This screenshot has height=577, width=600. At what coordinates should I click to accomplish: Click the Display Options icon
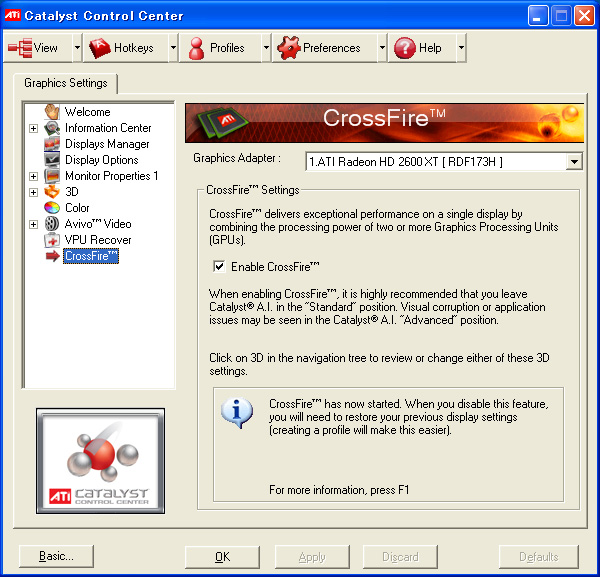[x=52, y=160]
